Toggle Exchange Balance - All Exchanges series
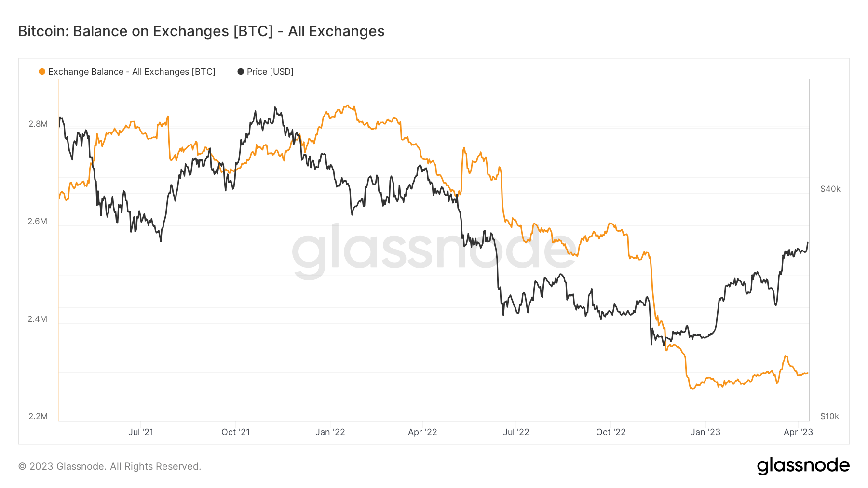The height and width of the screenshot is (488, 868). click(x=132, y=72)
